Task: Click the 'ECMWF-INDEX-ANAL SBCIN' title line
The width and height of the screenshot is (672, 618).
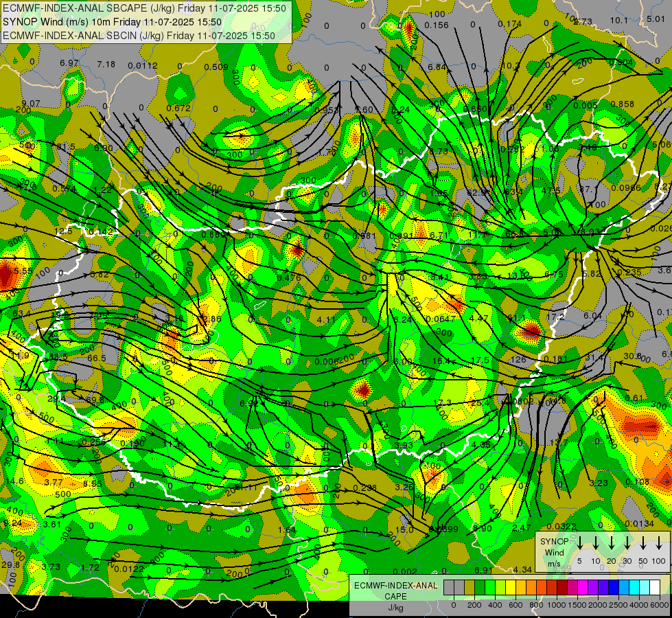Action: tap(139, 36)
